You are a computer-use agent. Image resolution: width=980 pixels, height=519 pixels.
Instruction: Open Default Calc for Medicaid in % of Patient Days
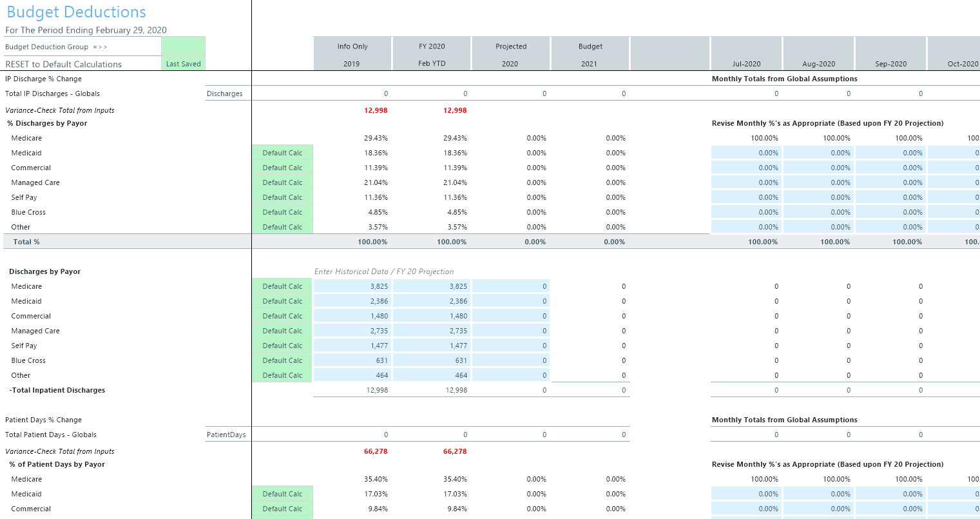[x=282, y=494]
